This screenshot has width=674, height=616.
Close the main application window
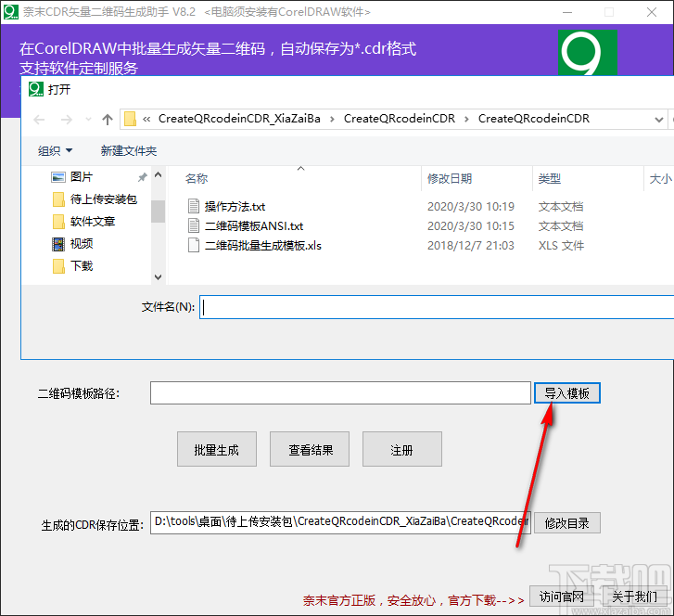click(x=652, y=12)
